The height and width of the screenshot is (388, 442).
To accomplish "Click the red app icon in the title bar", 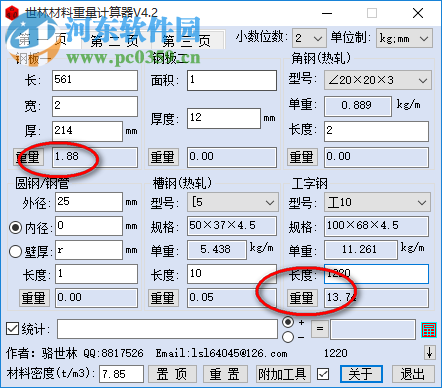I will (x=12, y=13).
